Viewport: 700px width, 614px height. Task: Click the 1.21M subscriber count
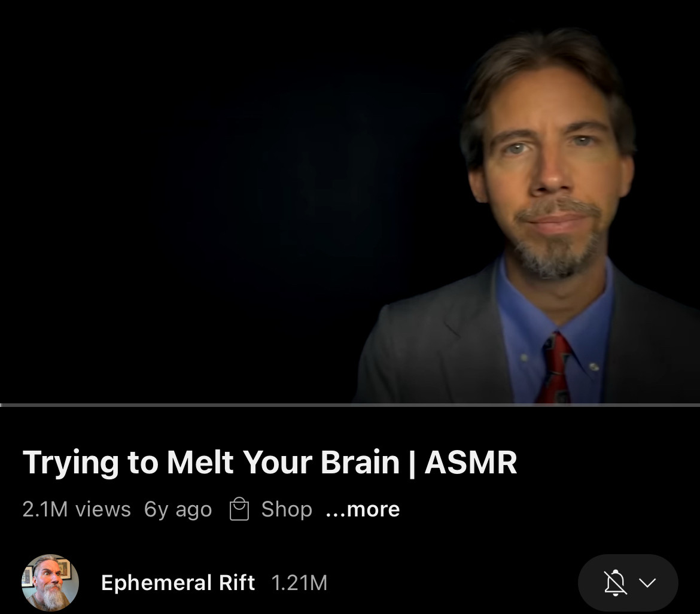(x=299, y=583)
